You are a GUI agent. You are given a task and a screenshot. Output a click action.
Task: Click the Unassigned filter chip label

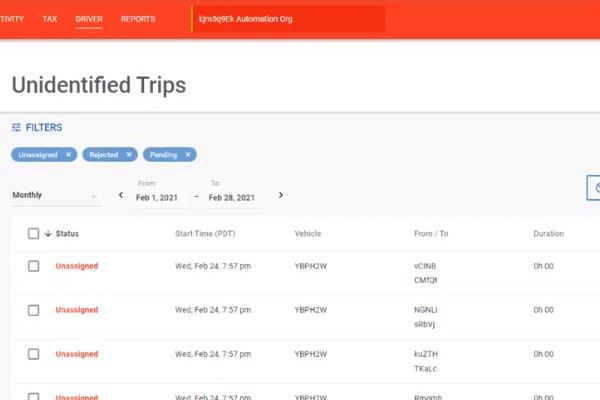point(38,155)
